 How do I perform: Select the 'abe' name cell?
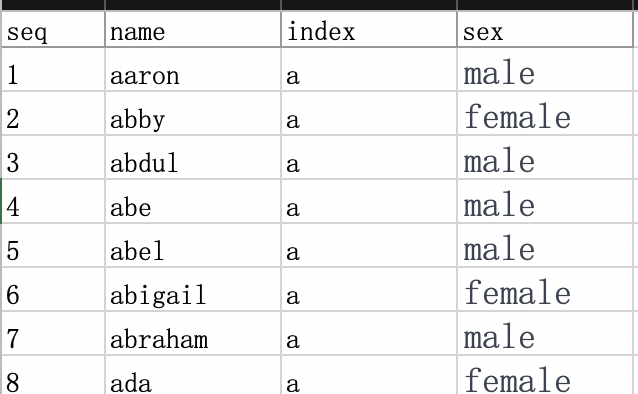click(x=193, y=201)
